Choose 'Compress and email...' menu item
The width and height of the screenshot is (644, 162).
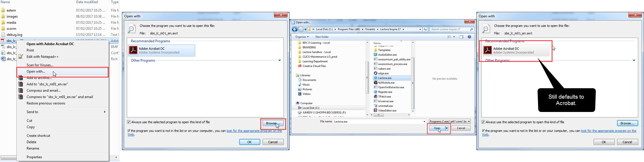coord(44,91)
